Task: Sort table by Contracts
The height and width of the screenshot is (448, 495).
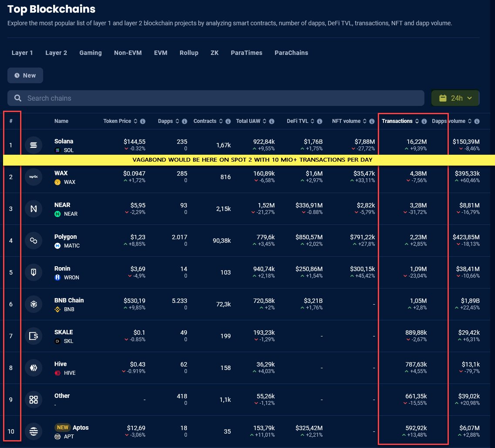Action: tap(220, 121)
